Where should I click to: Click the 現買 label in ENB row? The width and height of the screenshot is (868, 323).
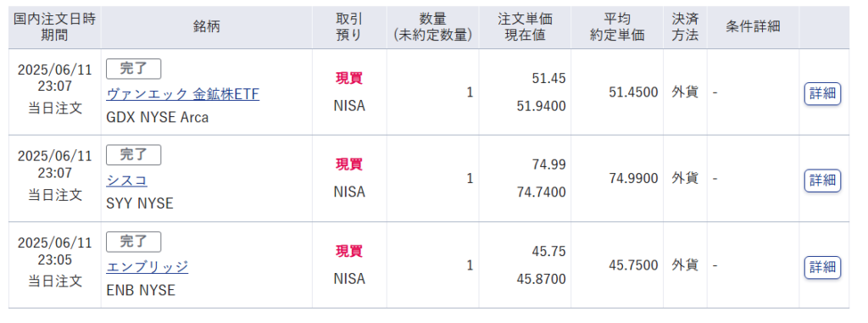pos(349,252)
